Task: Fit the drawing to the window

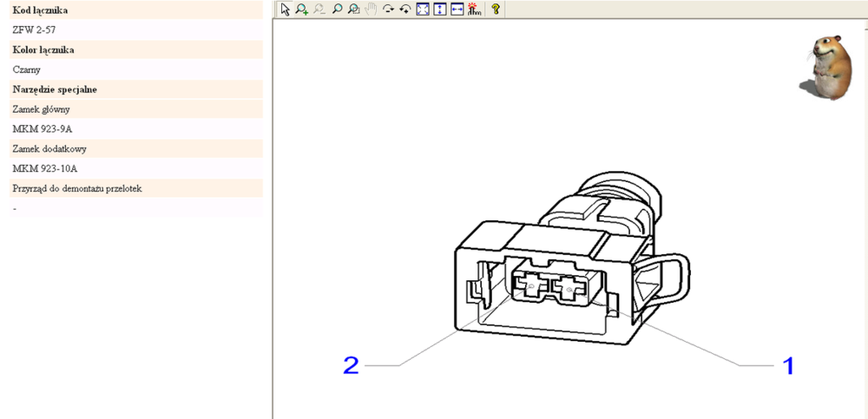Action: coord(423,10)
